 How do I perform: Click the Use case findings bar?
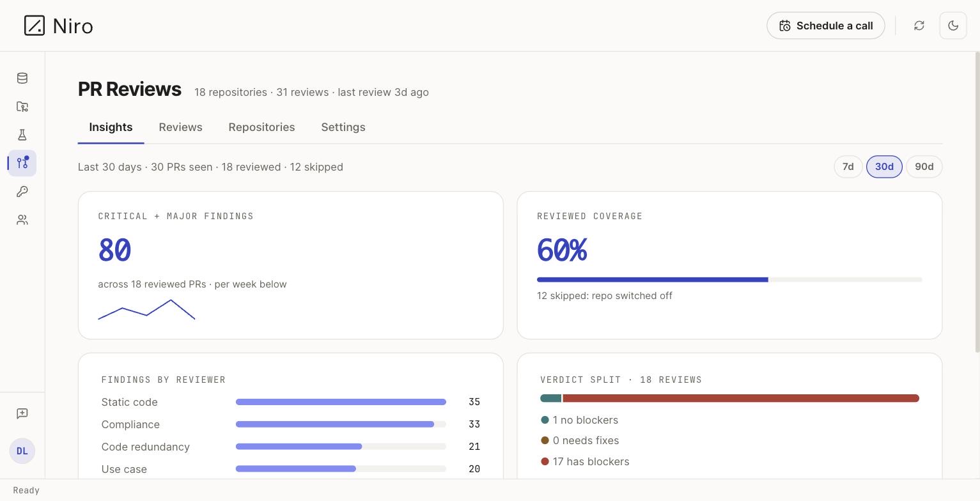(341, 469)
